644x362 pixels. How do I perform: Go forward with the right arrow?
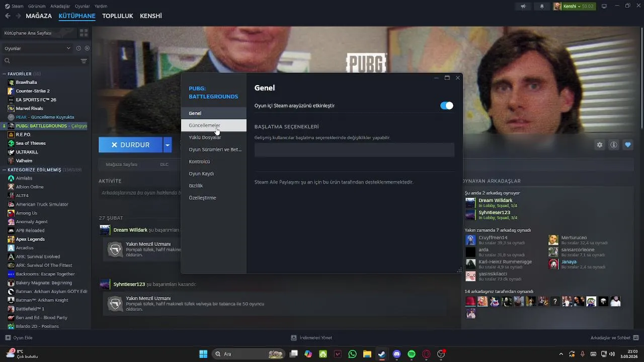coord(19,16)
